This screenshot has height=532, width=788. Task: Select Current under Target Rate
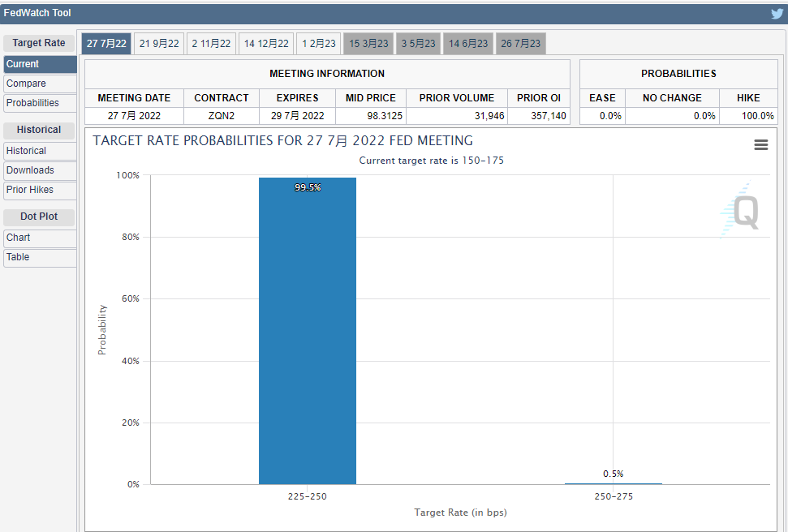[40, 64]
